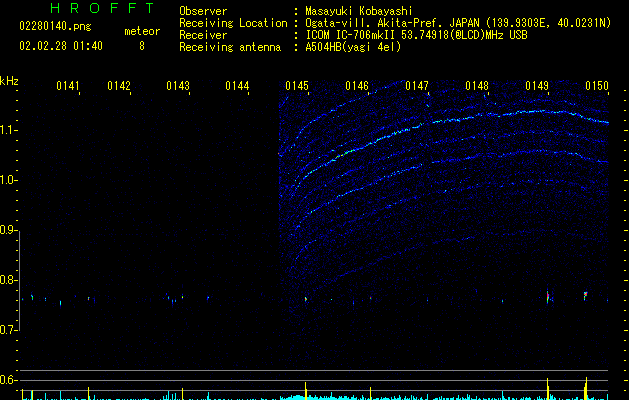Click the 0.7 kHz axis label
629x400 pixels.
click(x=8, y=330)
